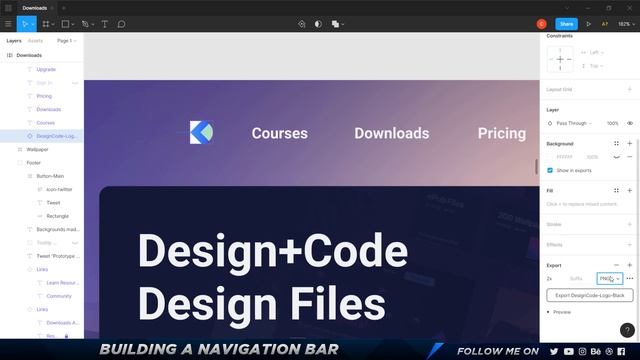Select the DesignCode-Logo layer row
This screenshot has height=360, width=640.
[x=42, y=136]
